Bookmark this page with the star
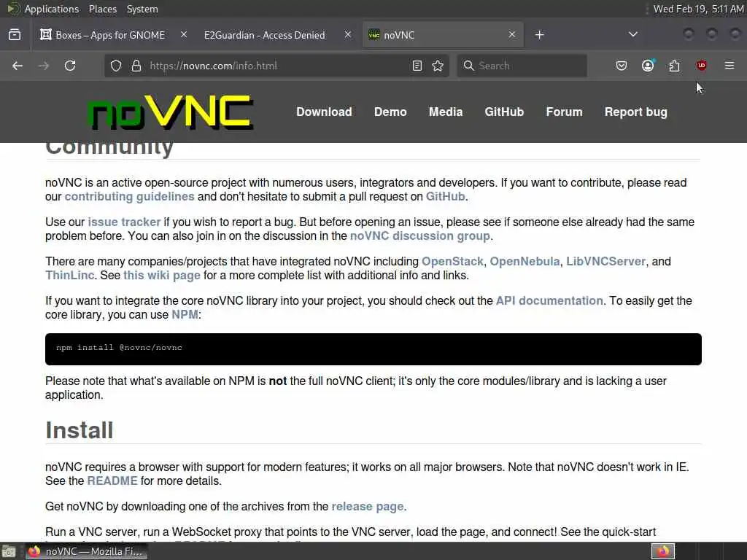The width and height of the screenshot is (747, 560). point(438,66)
